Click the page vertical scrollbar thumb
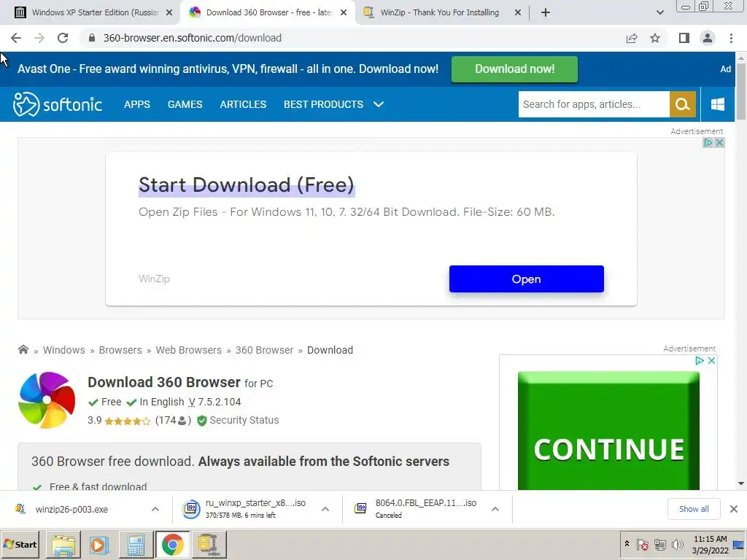The image size is (747, 560). [741, 90]
